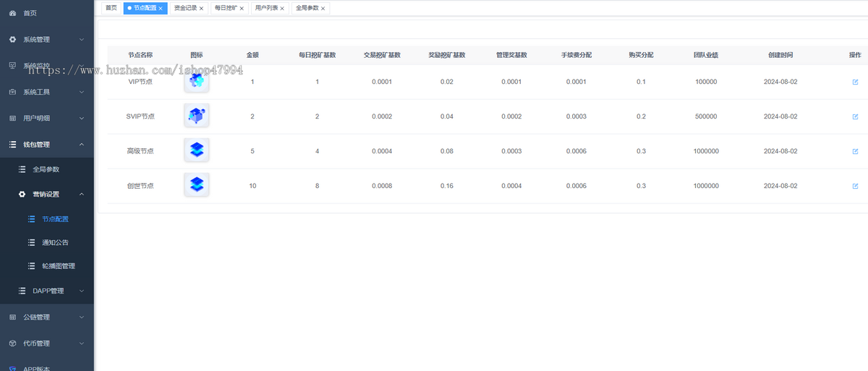Click the edit icon for 创世节点 row

(855, 186)
